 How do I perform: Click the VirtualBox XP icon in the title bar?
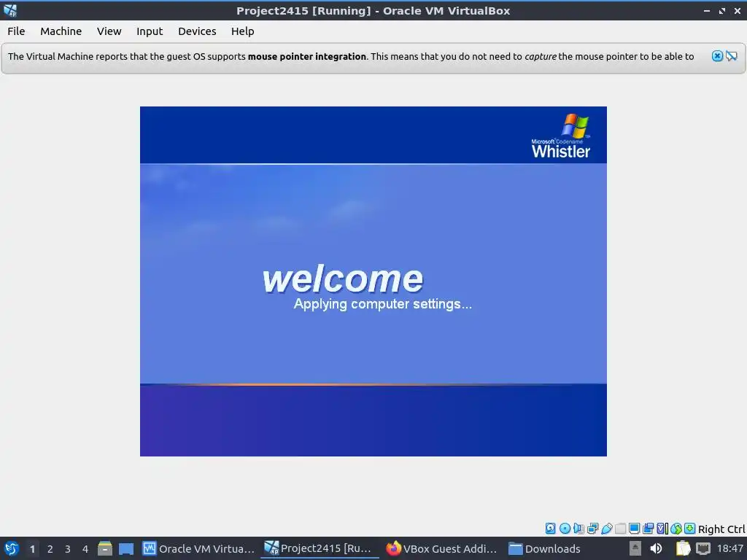[10, 10]
